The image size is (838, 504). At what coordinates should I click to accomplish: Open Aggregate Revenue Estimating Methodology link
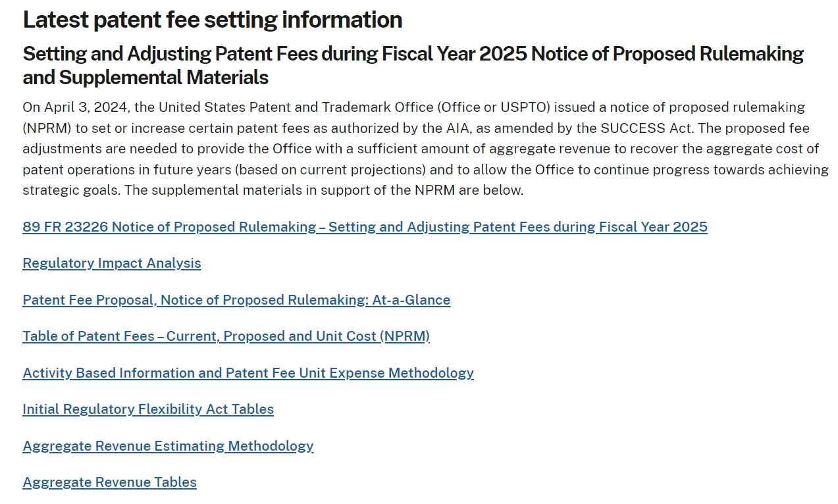[168, 446]
